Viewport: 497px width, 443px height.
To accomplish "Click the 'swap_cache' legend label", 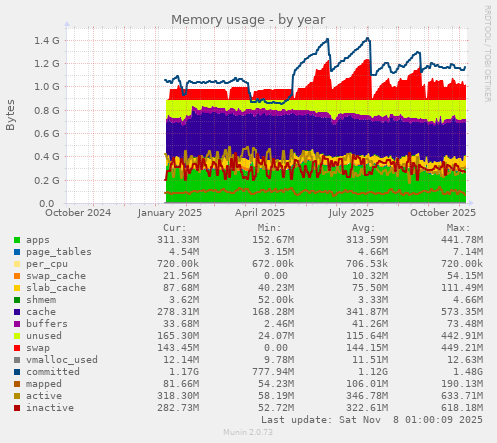I will [56, 276].
